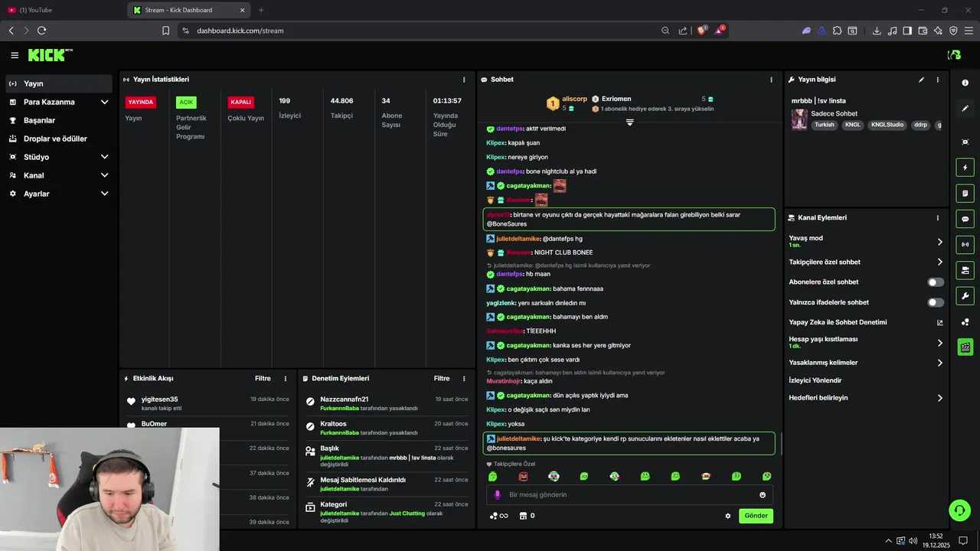Image resolution: width=980 pixels, height=551 pixels.
Task: Open Denetim Eylemleri Filtre button
Action: 442,379
